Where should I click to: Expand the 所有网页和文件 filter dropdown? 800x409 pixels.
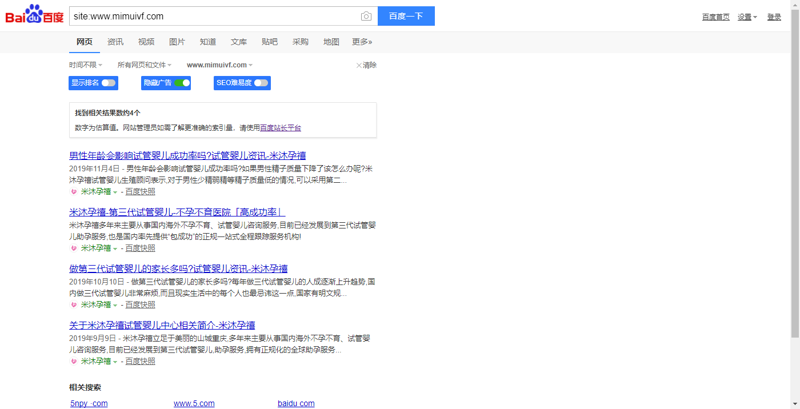[x=144, y=65]
